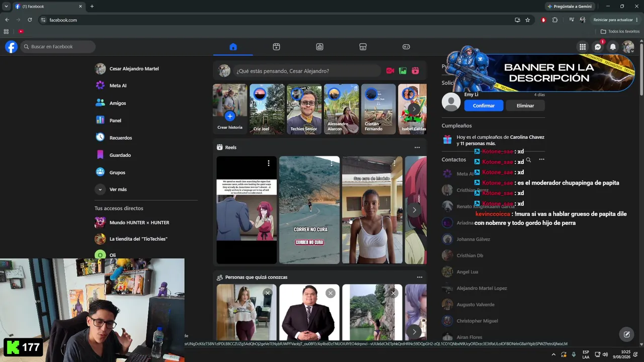Open the Mundo HUNTER × HUNTER shortcut
The height and width of the screenshot is (362, 644).
coord(132,222)
